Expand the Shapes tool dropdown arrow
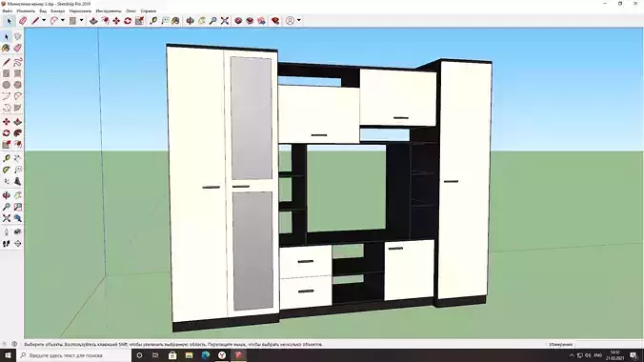The height and width of the screenshot is (362, 644). (81, 20)
